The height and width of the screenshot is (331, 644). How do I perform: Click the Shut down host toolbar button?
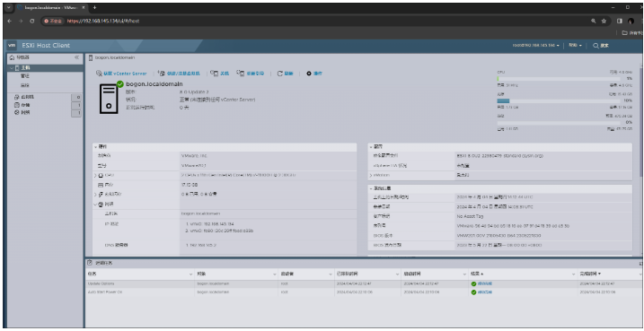[219, 74]
